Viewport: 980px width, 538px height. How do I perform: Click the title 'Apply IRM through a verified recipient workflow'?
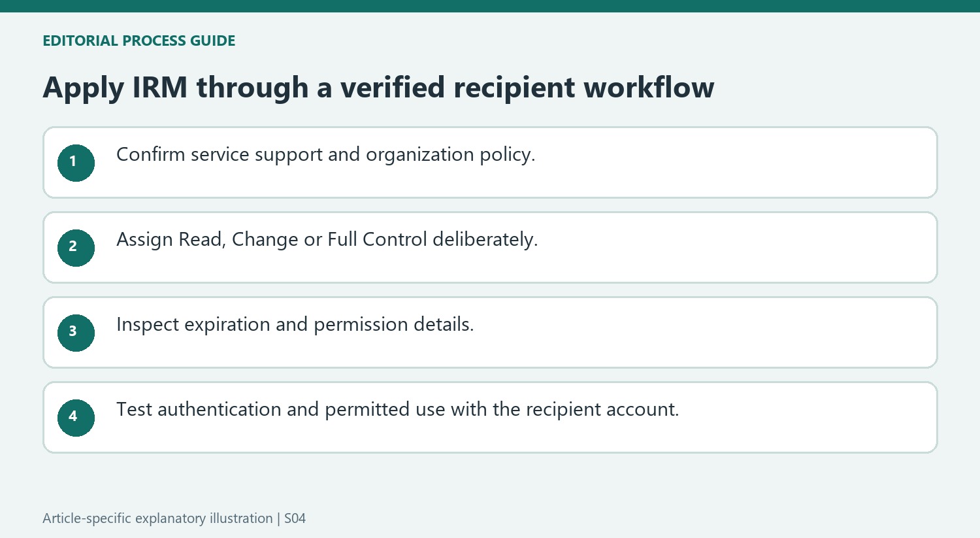coord(378,88)
